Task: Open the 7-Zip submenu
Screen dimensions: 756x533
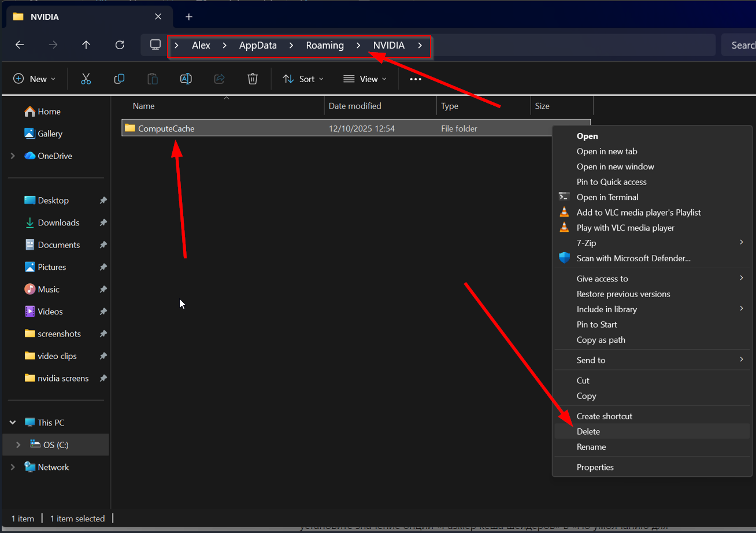Action: point(586,243)
